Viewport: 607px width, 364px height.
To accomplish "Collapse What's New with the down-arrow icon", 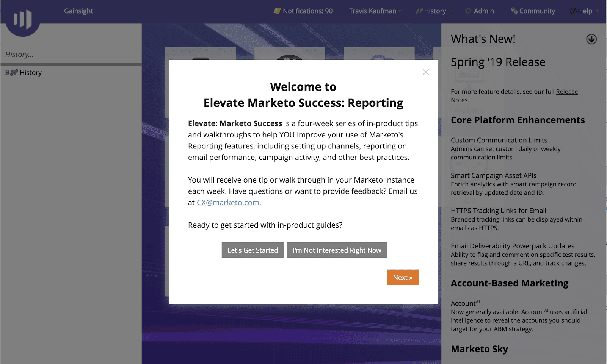I will coord(591,39).
